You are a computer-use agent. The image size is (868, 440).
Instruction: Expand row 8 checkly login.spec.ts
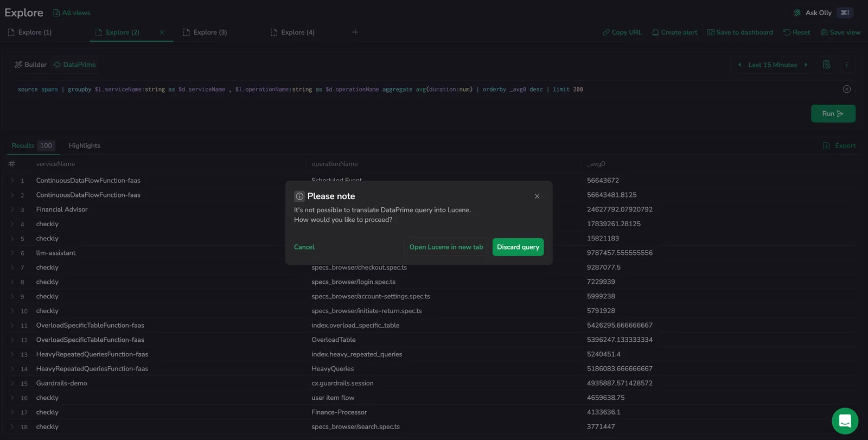point(12,282)
